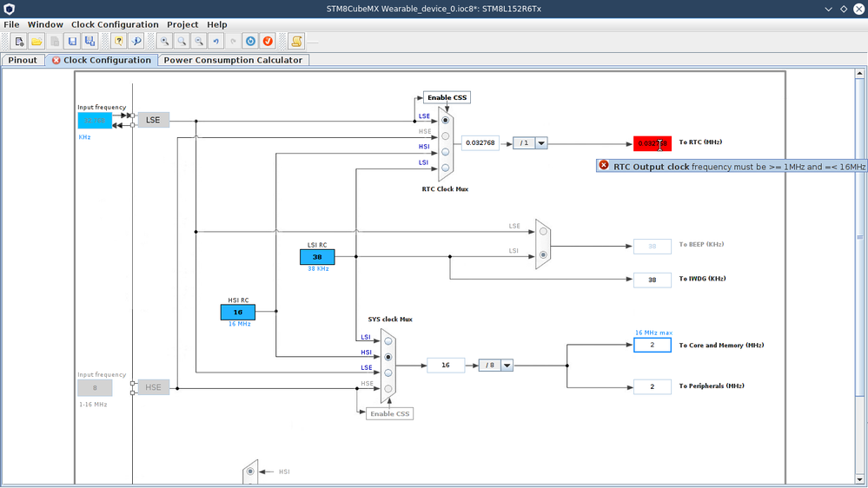Image resolution: width=868 pixels, height=488 pixels.
Task: Click the vertical scrollbar thumb
Action: (859, 237)
